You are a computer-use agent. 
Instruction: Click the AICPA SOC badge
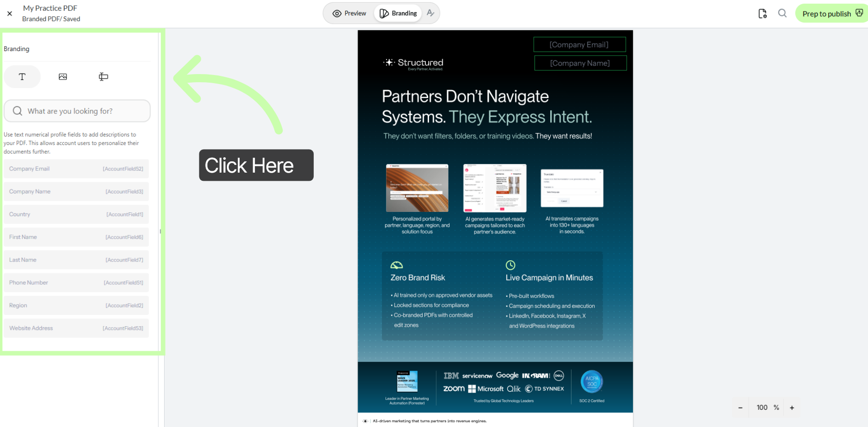592,382
